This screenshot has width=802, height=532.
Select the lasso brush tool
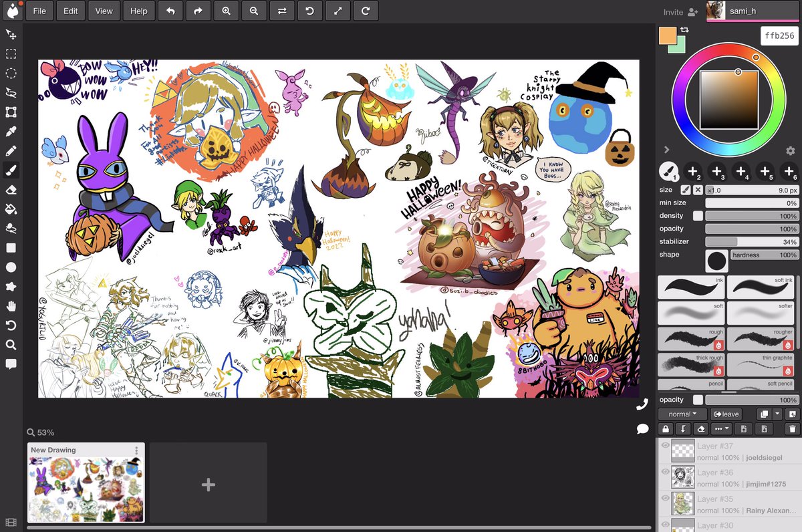coord(11,228)
